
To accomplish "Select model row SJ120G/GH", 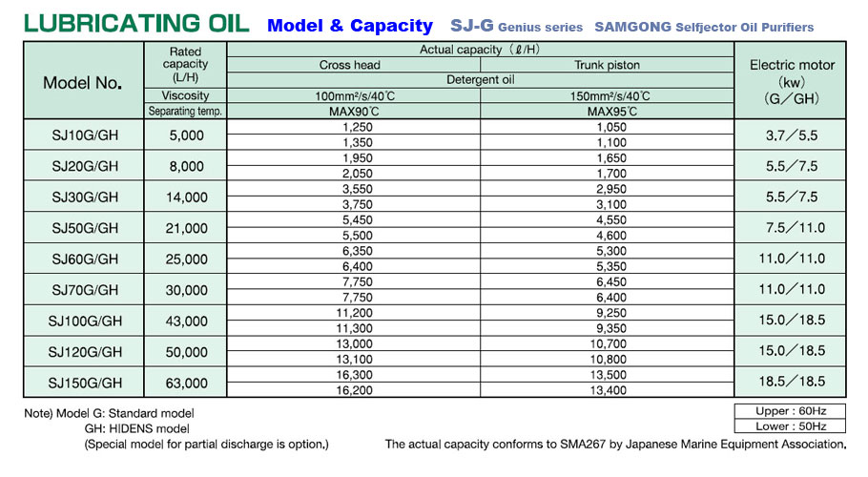I will pyautogui.click(x=85, y=352).
